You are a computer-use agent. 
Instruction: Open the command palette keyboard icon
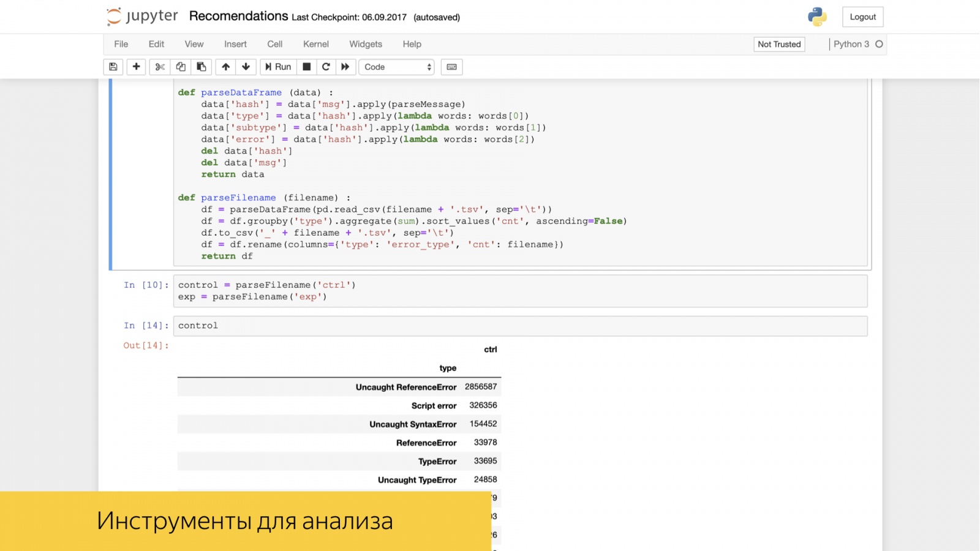(451, 67)
